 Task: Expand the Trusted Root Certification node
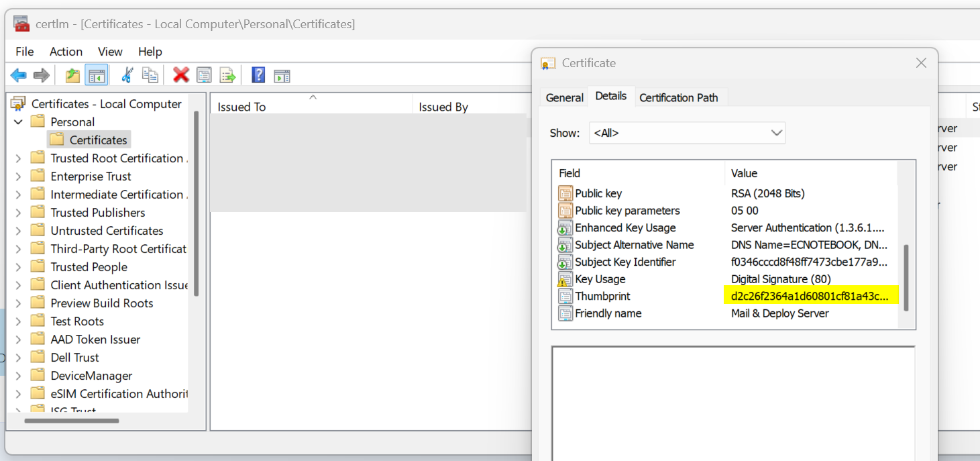(18, 158)
